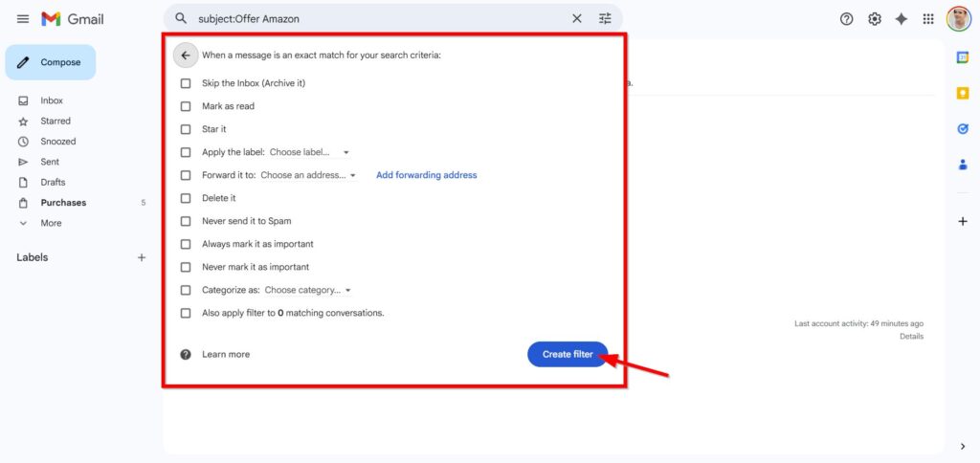Check the Apply the label box
980x463 pixels.
(186, 152)
